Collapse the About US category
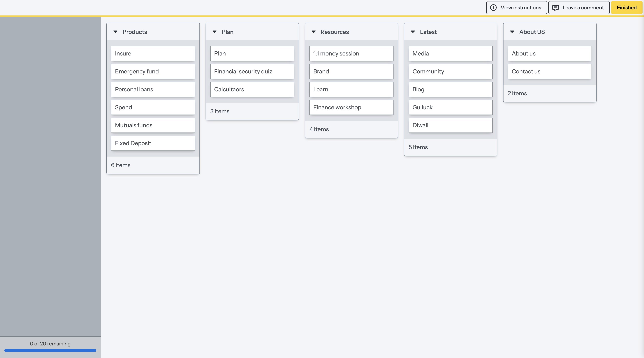Viewport: 644px width, 358px height. click(x=512, y=32)
